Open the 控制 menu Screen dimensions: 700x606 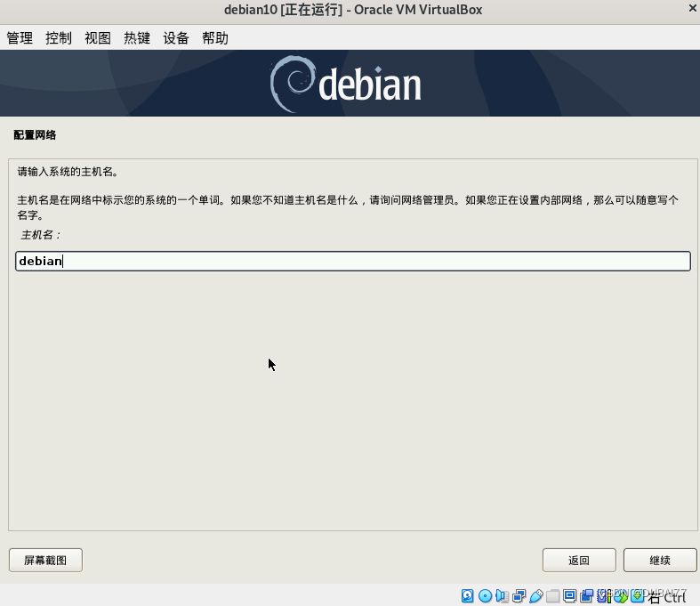pos(59,38)
